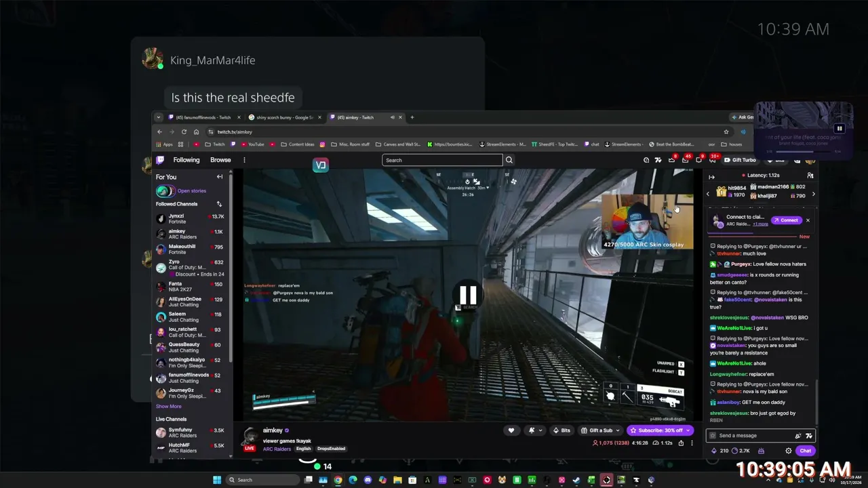868x488 pixels.
Task: Open the Twitch notifications bell with 45 badge
Action: click(686, 160)
